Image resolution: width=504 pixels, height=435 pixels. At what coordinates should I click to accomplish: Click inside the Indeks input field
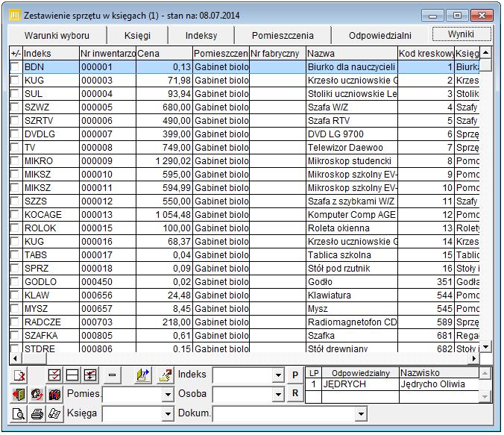tap(242, 375)
